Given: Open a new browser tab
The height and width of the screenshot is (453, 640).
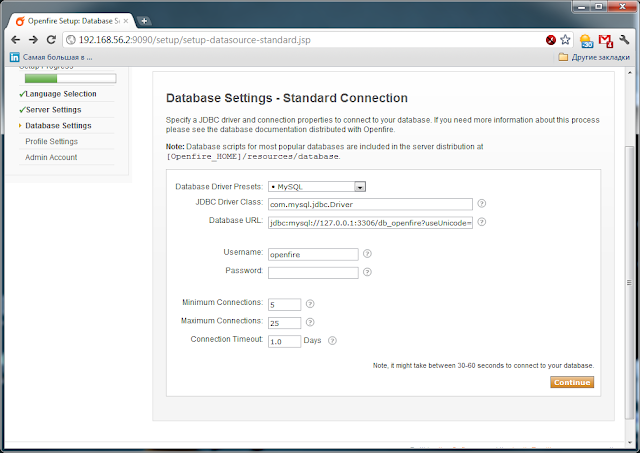Looking at the screenshot, I should (x=144, y=21).
